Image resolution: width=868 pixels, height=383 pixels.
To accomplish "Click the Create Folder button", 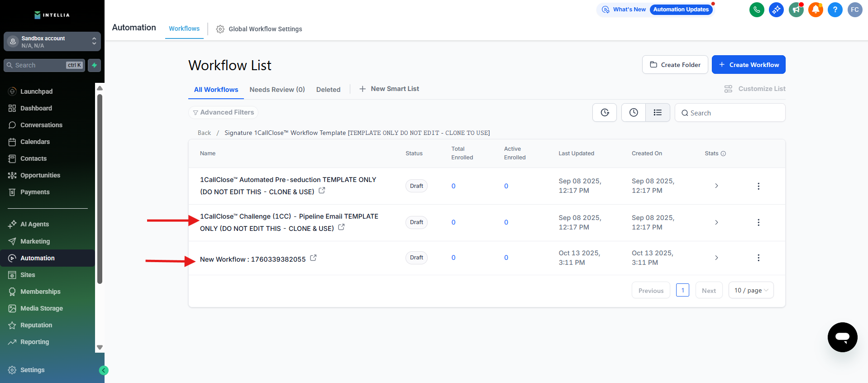I will tap(675, 65).
